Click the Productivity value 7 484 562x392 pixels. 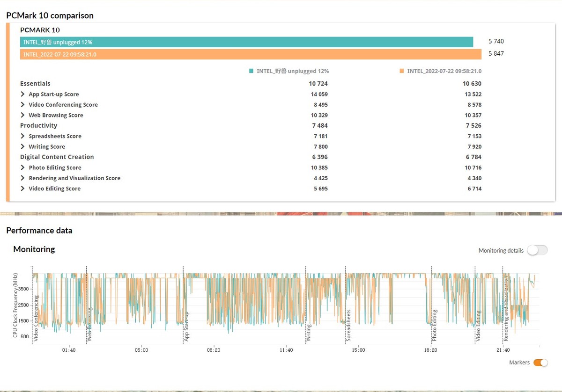coord(320,125)
